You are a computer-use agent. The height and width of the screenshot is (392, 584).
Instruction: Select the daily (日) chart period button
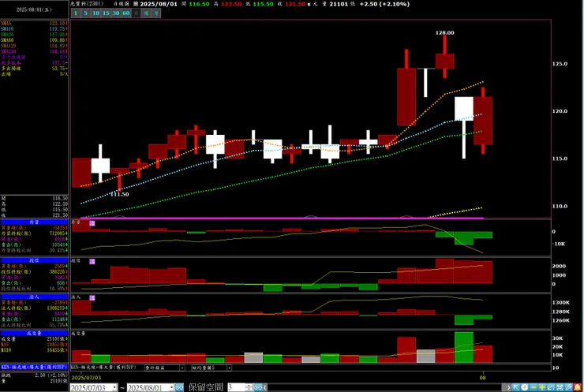pyautogui.click(x=136, y=13)
